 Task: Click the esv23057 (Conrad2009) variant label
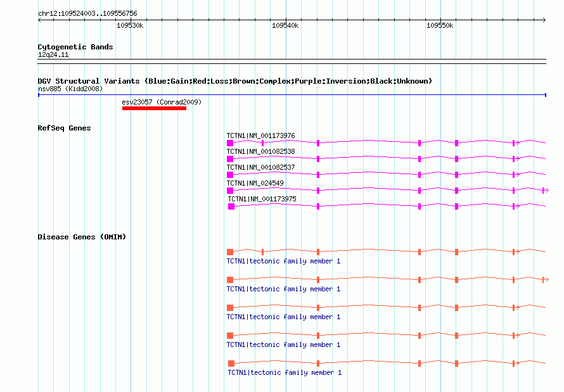[x=162, y=102]
